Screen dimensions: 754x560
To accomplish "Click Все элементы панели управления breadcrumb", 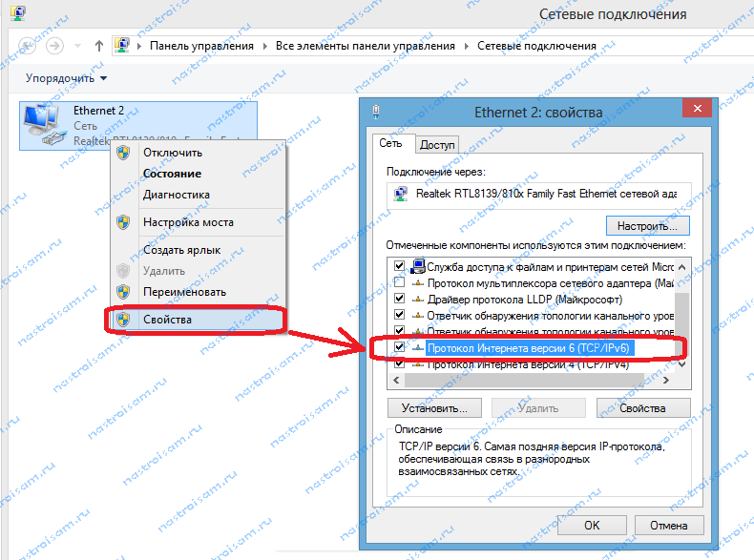I will tap(365, 46).
